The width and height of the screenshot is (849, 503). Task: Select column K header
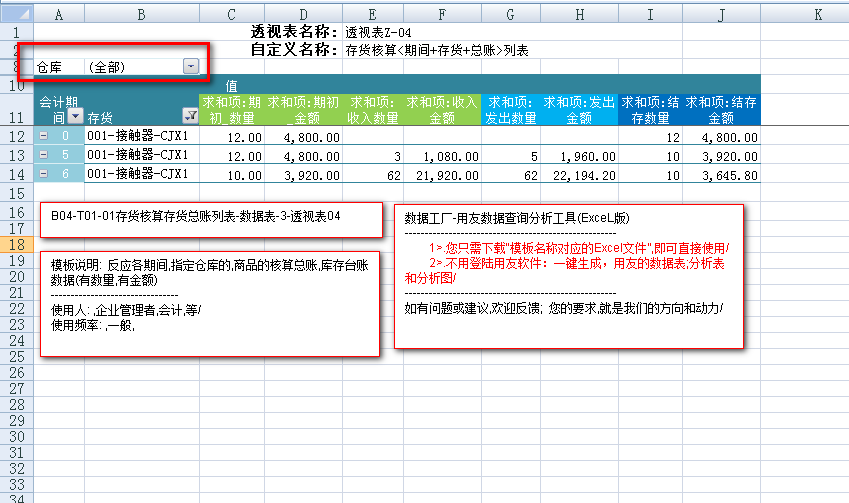(817, 15)
